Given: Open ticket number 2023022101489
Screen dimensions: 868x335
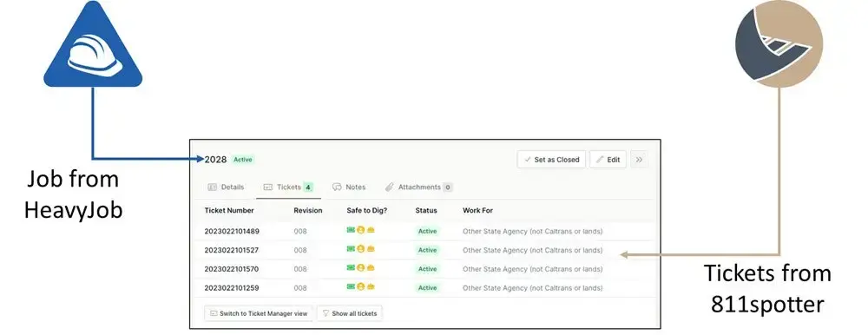Looking at the screenshot, I should coord(232,231).
